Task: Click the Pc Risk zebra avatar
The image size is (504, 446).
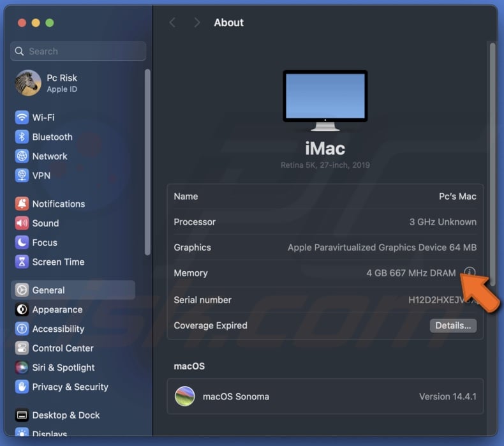Action: [x=28, y=83]
